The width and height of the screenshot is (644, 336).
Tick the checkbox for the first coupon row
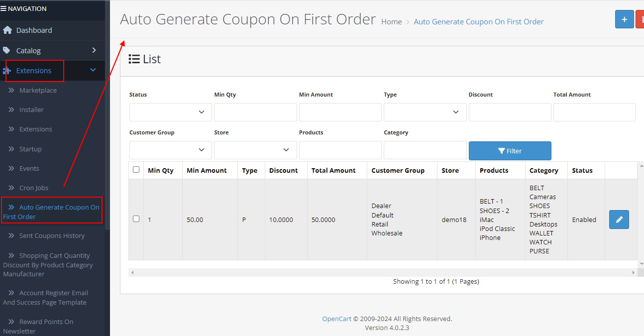136,219
